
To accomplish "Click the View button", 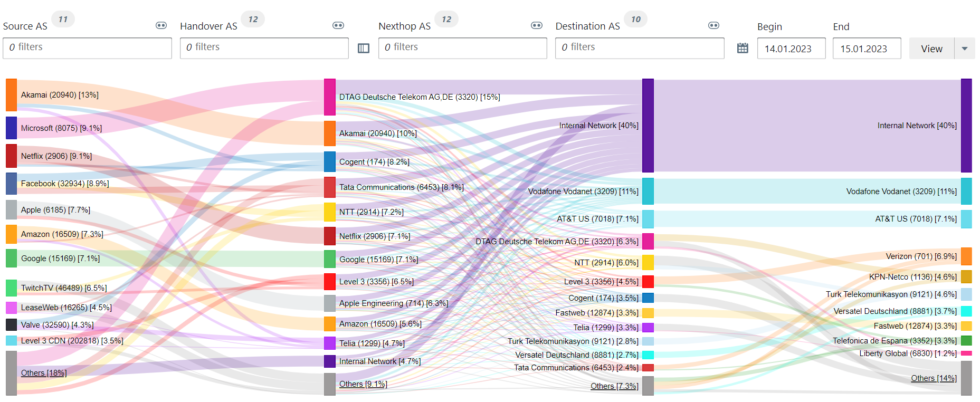I will pos(931,49).
